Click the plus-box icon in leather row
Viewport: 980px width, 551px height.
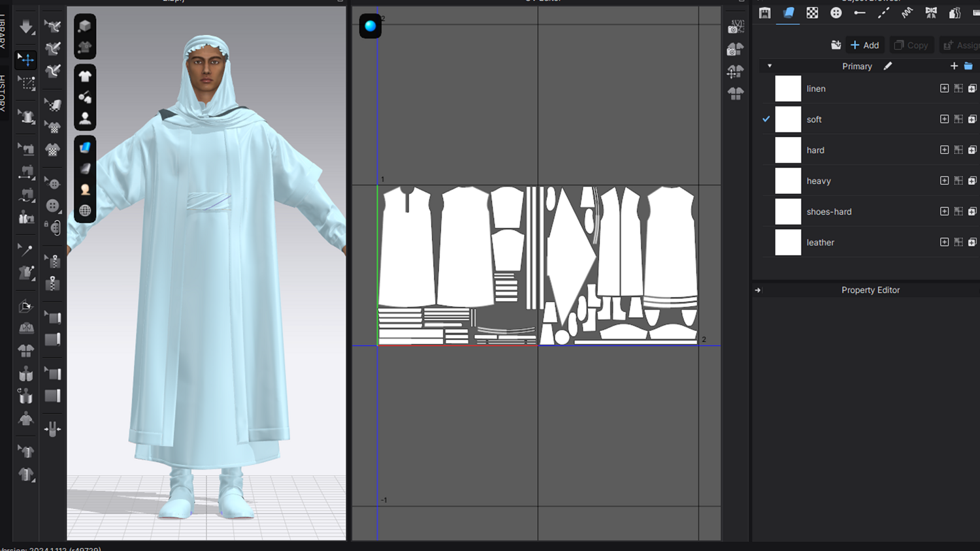944,242
